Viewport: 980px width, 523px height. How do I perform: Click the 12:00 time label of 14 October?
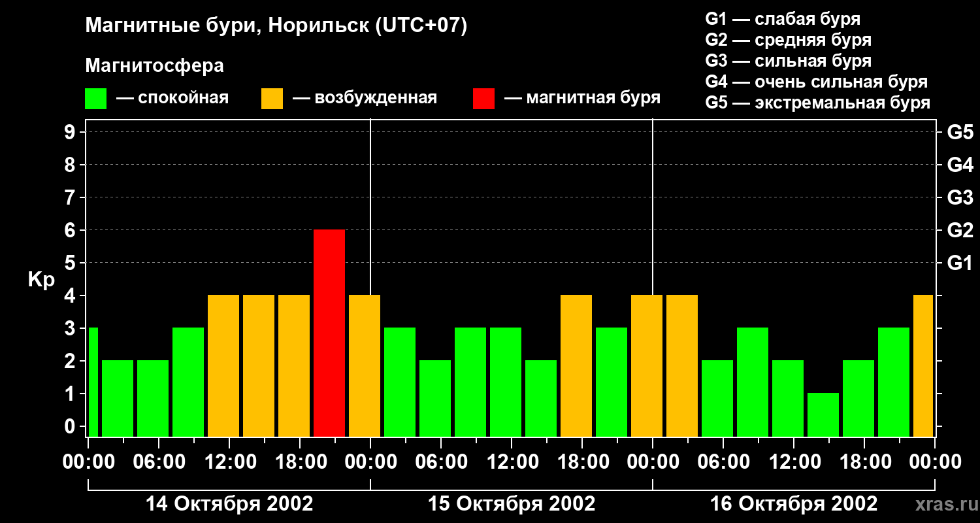tap(229, 462)
